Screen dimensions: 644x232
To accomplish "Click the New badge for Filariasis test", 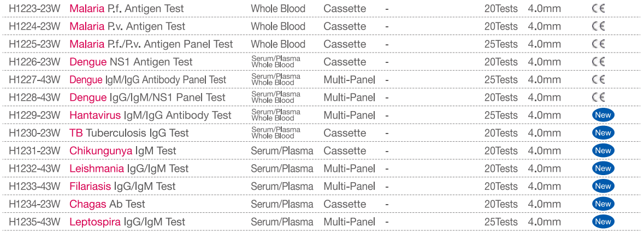I will [602, 186].
